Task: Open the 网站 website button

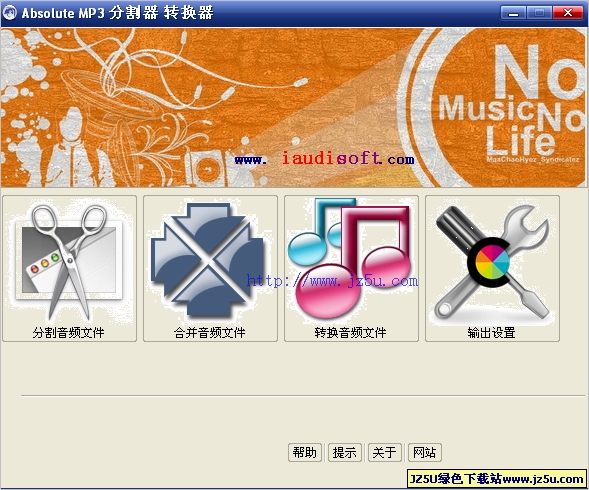Action: pyautogui.click(x=424, y=452)
